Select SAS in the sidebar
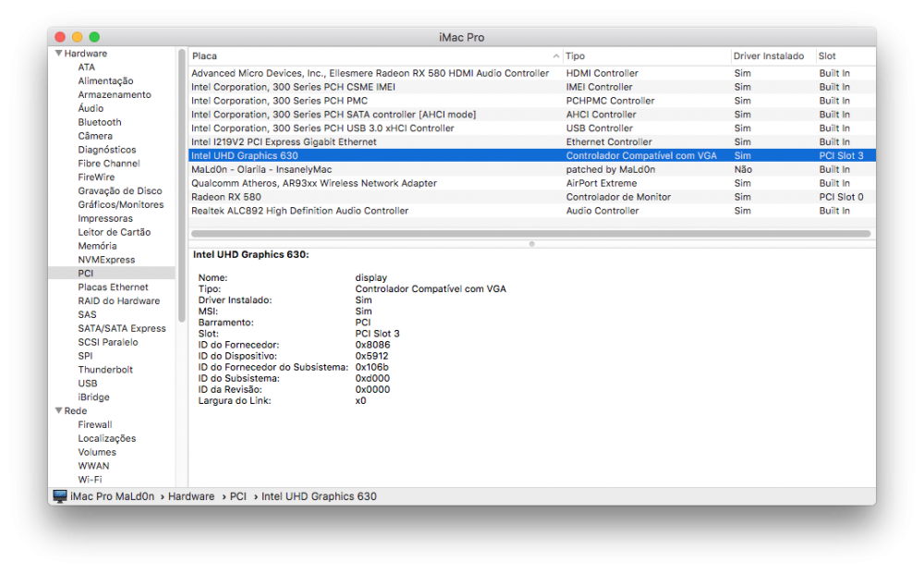The height and width of the screenshot is (574, 924). [x=87, y=314]
